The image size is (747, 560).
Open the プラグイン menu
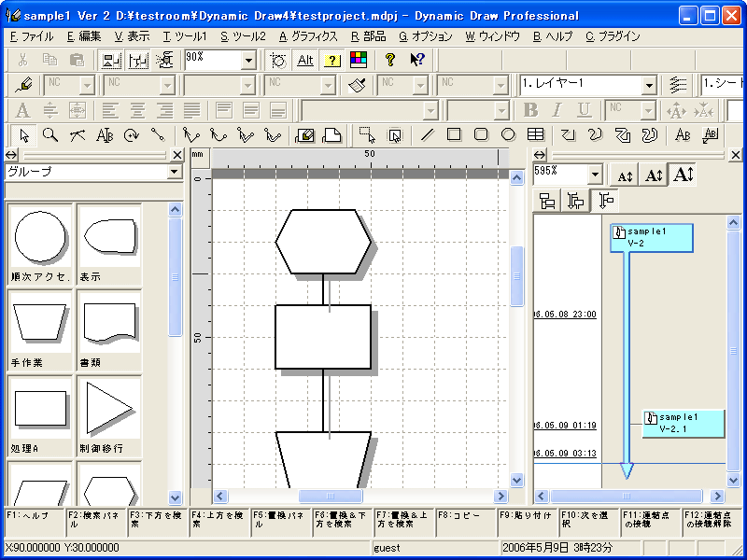613,36
